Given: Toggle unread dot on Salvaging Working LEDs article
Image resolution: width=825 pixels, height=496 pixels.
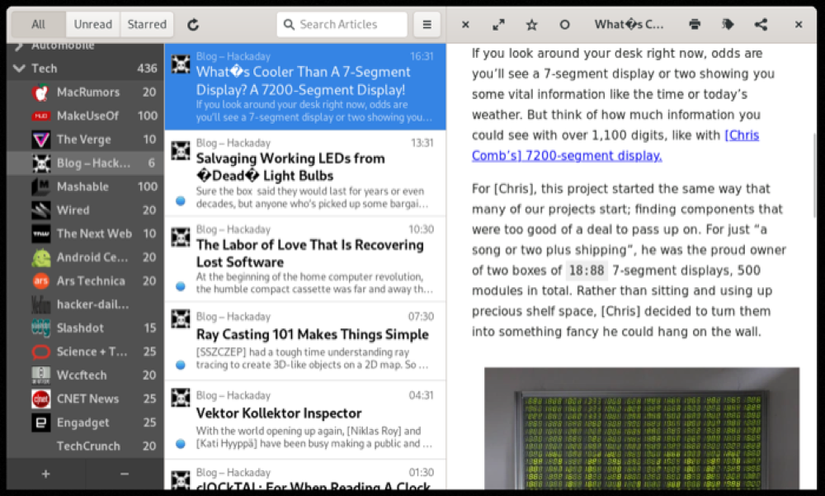Looking at the screenshot, I should pos(180,200).
